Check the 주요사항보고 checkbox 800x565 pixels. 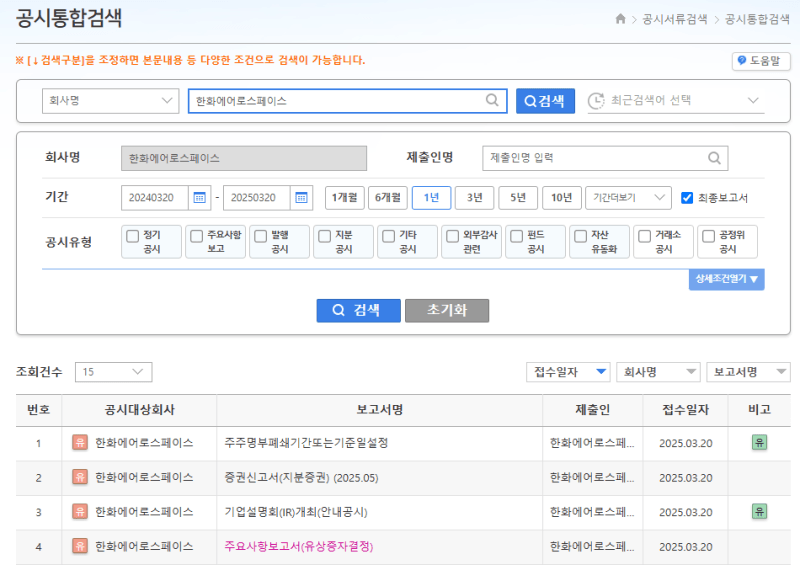click(x=196, y=236)
